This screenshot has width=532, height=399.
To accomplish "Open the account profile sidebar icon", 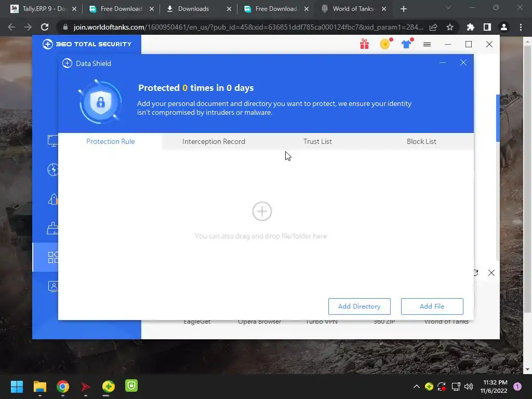I will pyautogui.click(x=53, y=286).
